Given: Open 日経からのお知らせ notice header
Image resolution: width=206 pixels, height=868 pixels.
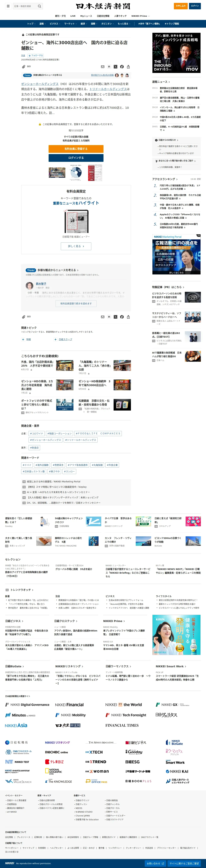Looking at the screenshot, I should coord(167,140).
